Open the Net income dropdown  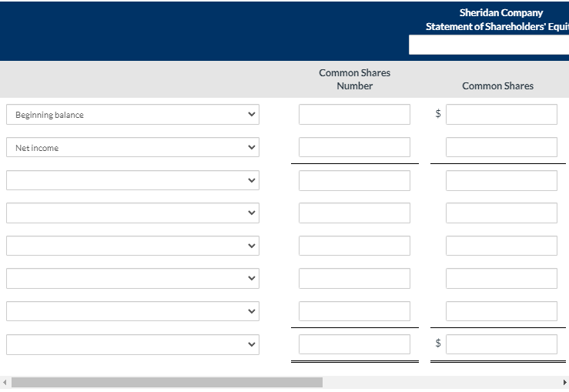(132, 147)
